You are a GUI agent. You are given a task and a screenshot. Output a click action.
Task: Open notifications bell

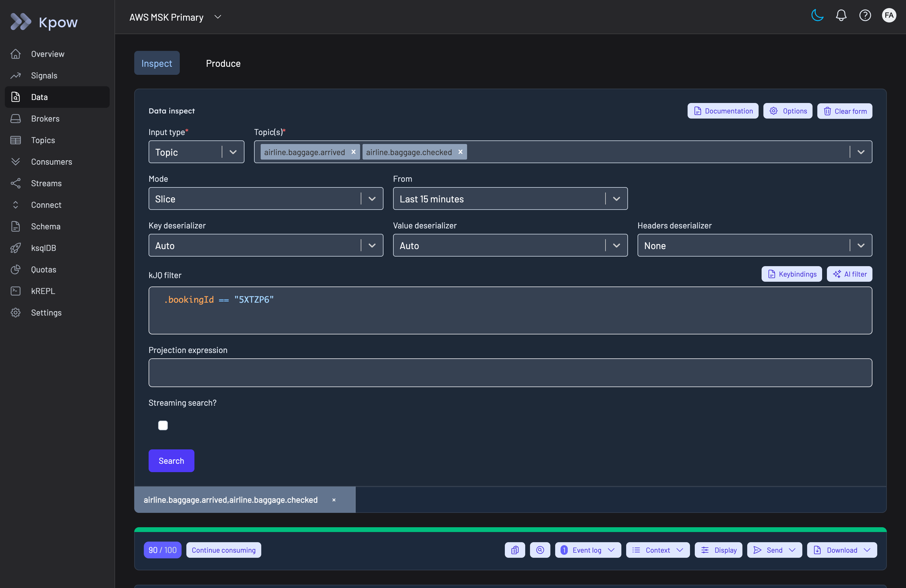(841, 16)
